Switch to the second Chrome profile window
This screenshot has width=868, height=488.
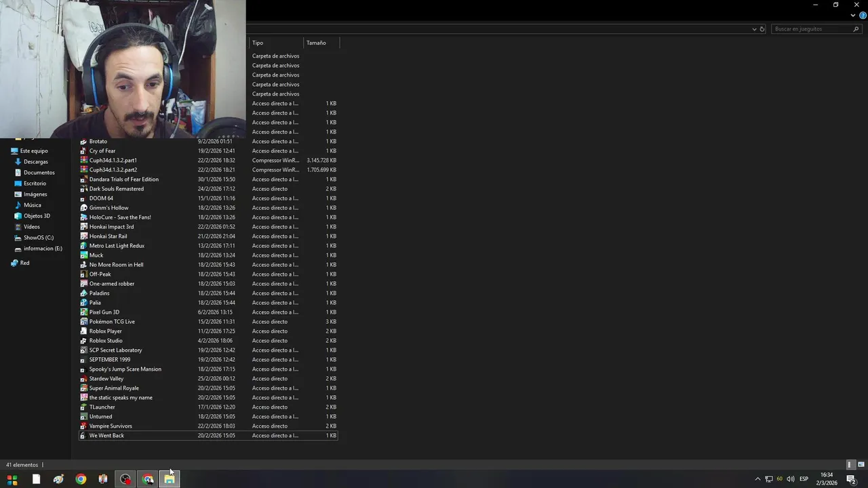148,479
